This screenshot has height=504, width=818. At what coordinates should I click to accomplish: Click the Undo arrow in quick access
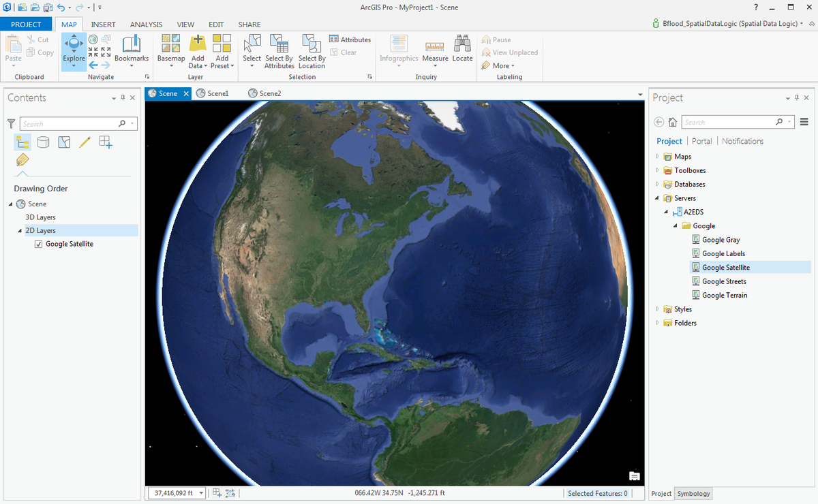61,7
